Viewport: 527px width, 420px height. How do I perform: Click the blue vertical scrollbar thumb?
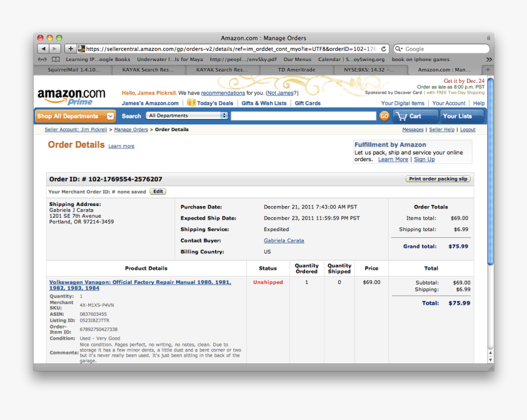click(x=490, y=172)
